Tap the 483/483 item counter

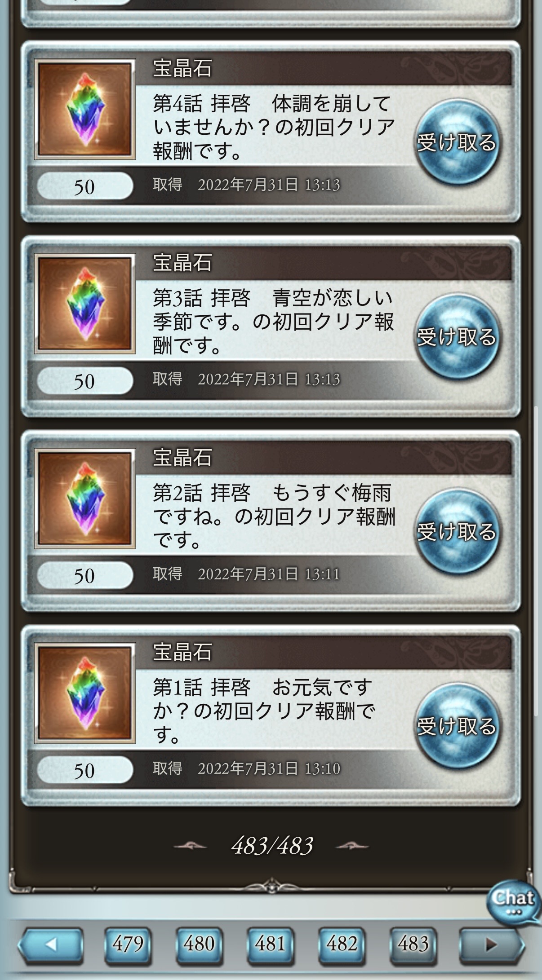click(272, 846)
